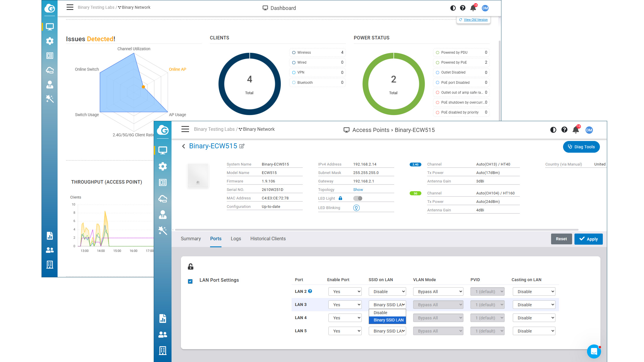The image size is (644, 362).
Task: Click View Old Version link
Action: click(x=475, y=20)
